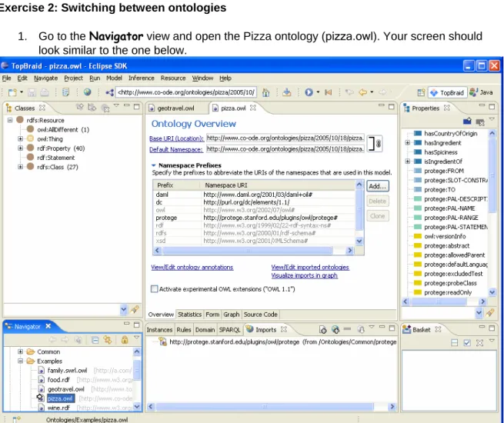Click the Basket select all check icon
Image resolution: width=504 pixels, height=423 pixels.
click(467, 343)
